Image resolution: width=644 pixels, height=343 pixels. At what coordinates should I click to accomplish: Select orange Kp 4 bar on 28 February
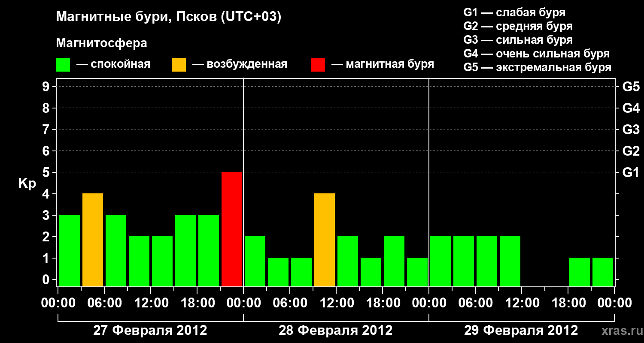[325, 240]
